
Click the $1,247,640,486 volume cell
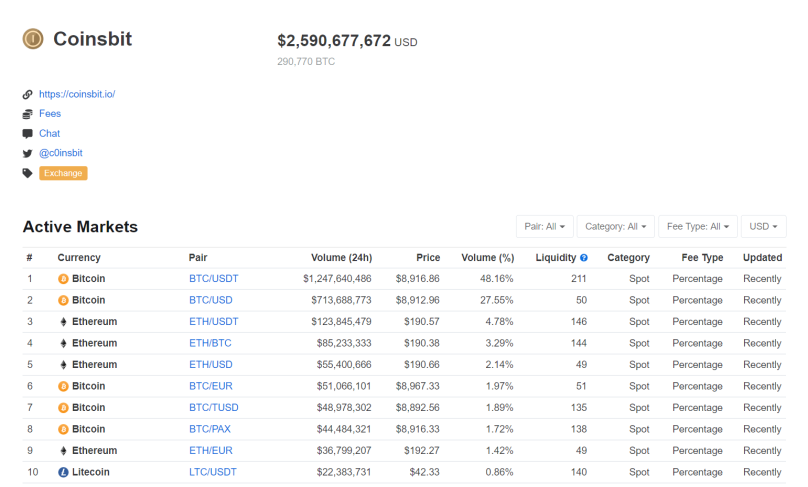coord(337,279)
